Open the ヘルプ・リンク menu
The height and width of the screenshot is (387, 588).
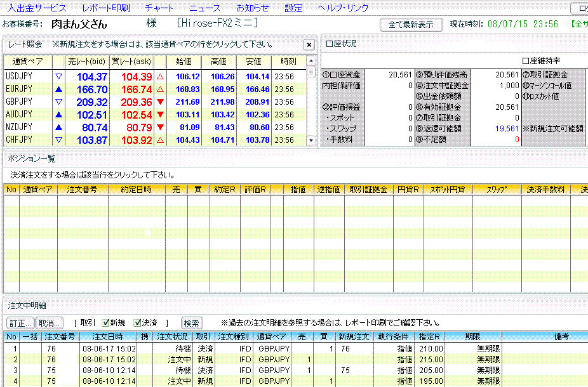(x=343, y=8)
